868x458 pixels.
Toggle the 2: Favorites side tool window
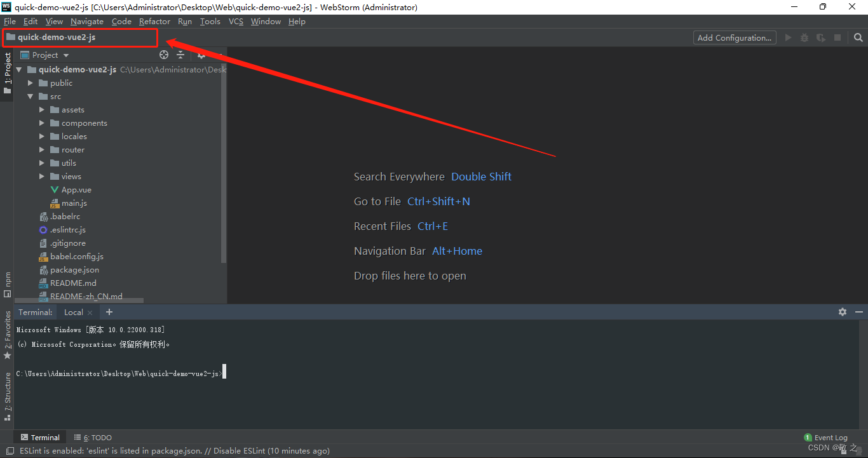tap(8, 335)
